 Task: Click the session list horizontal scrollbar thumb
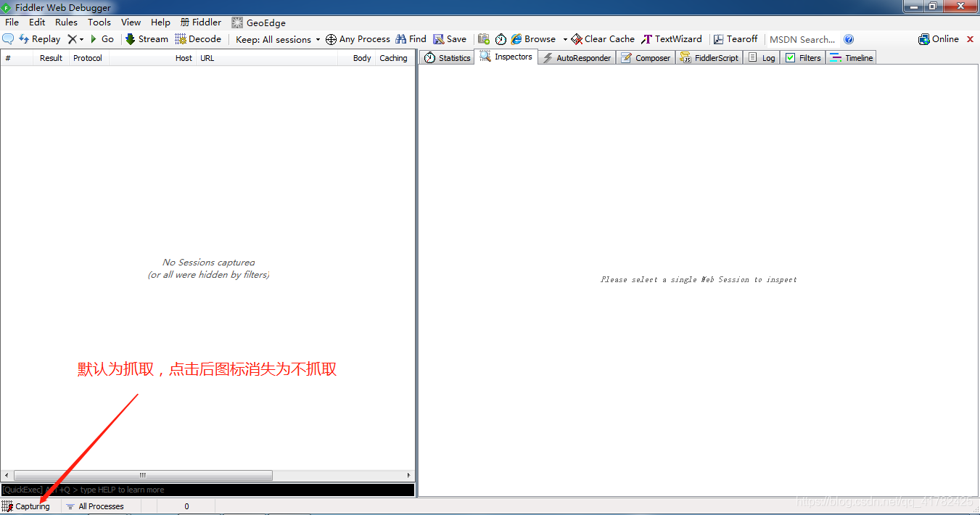(142, 476)
